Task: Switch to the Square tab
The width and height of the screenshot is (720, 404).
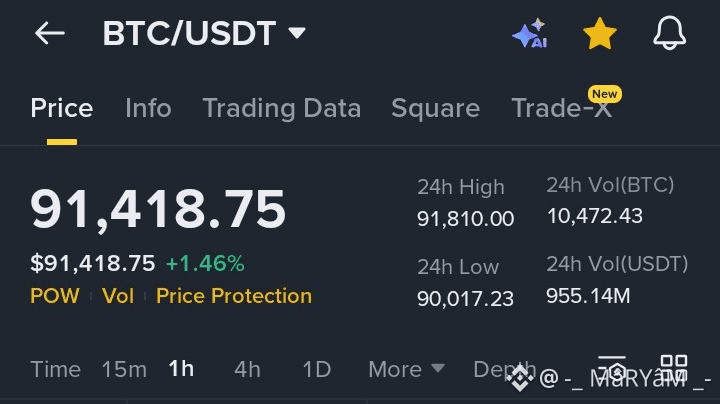Action: [x=435, y=108]
